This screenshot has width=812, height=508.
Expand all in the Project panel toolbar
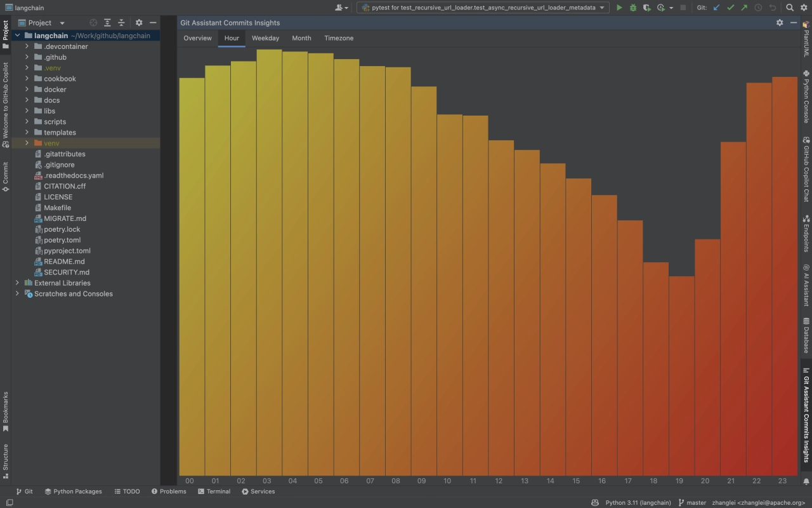click(x=107, y=23)
